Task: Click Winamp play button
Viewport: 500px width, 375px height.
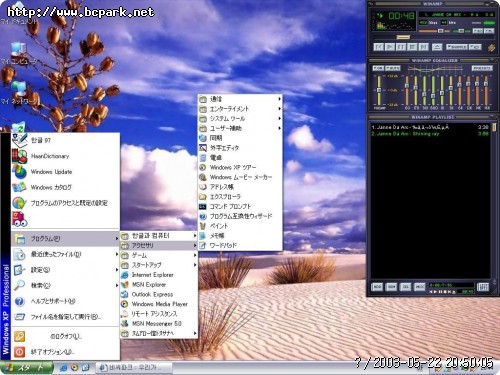Action: [390, 47]
